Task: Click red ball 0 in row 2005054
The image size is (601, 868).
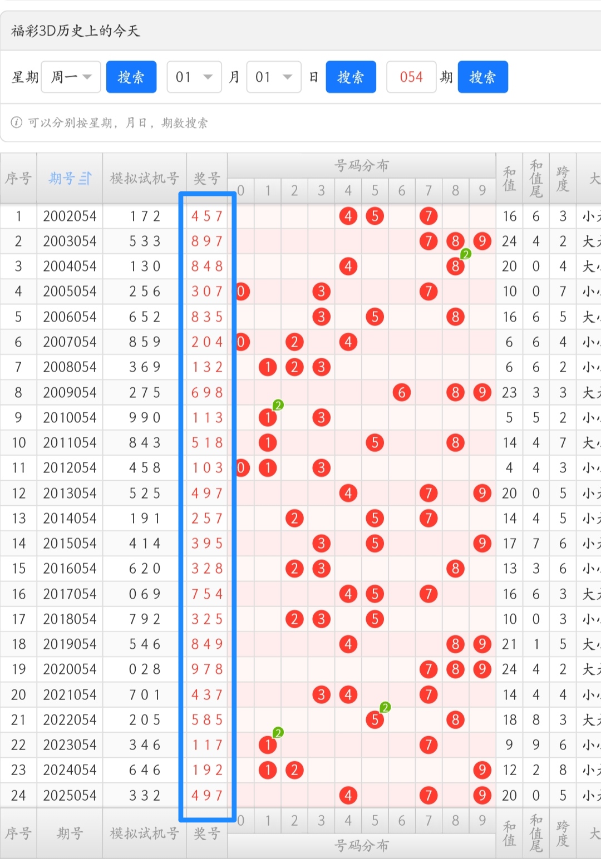Action: coord(241,292)
